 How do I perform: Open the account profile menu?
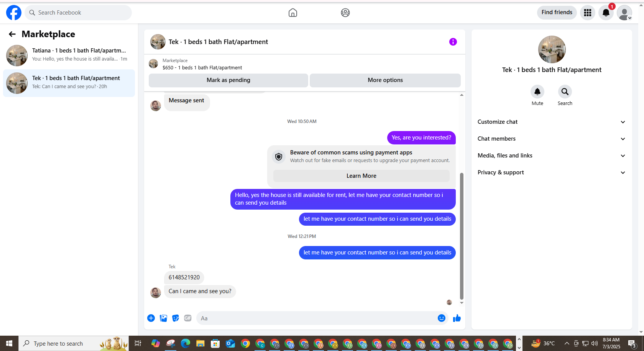pos(624,13)
